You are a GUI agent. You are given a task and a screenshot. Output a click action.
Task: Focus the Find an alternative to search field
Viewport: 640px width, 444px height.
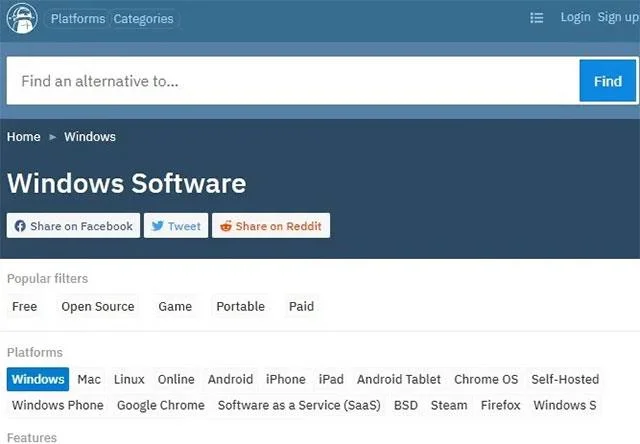coord(293,81)
